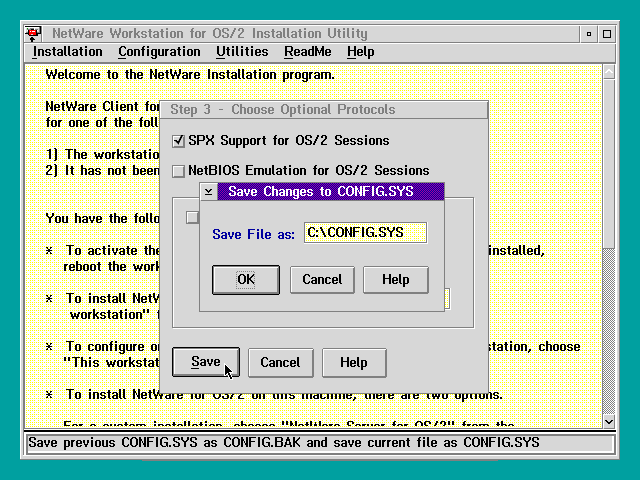
Task: Click Save in the Step 3 dialog
Action: click(206, 362)
